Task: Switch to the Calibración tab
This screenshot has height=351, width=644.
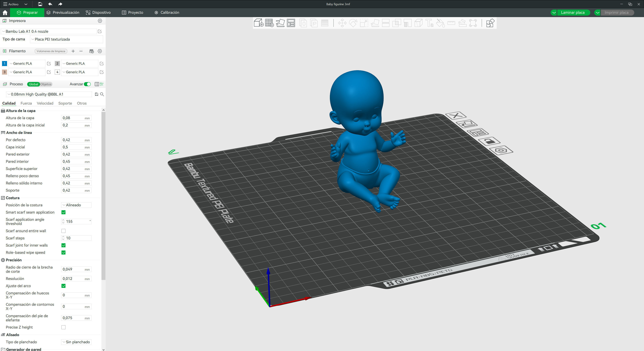Action: (x=167, y=13)
